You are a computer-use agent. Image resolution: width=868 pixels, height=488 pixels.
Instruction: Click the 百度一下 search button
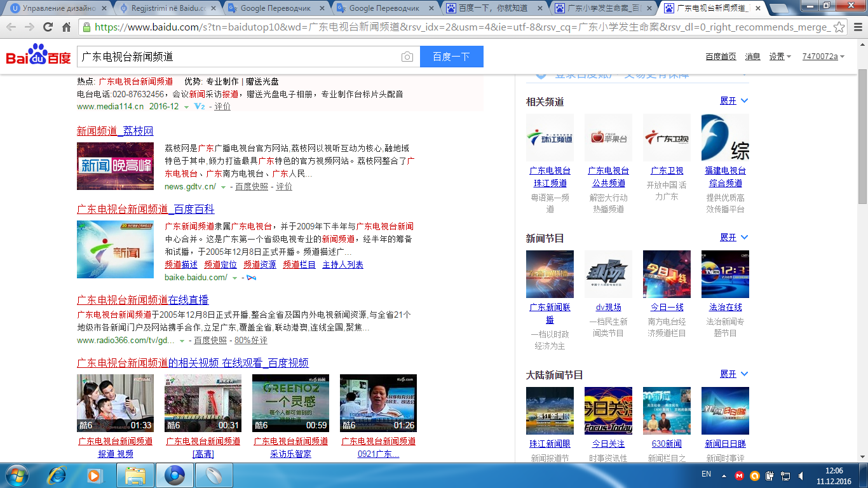click(452, 57)
